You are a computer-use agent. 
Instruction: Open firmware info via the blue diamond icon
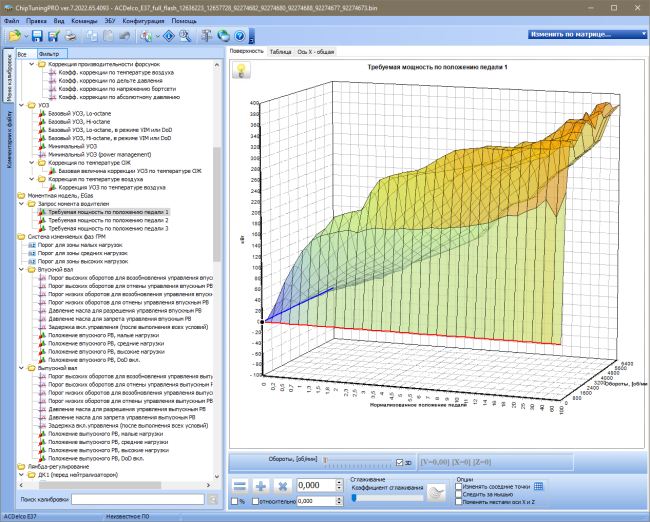click(x=169, y=36)
